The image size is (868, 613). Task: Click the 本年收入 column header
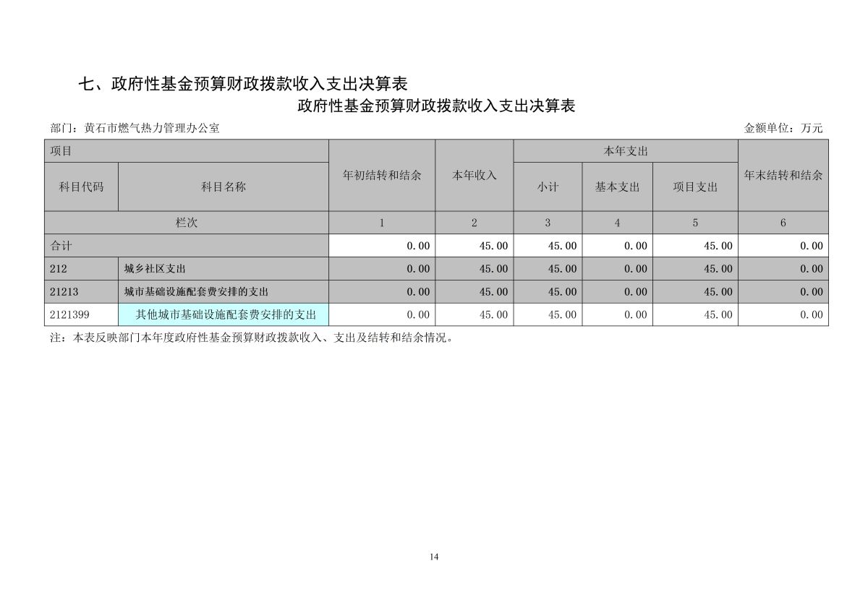point(475,176)
